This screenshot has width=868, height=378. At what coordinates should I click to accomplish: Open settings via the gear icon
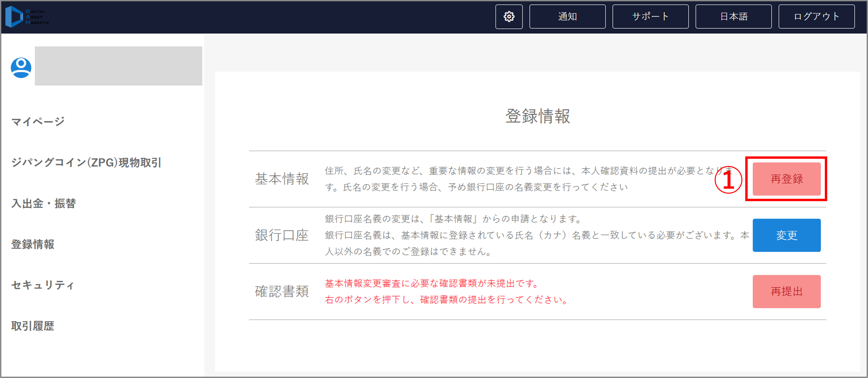[509, 16]
